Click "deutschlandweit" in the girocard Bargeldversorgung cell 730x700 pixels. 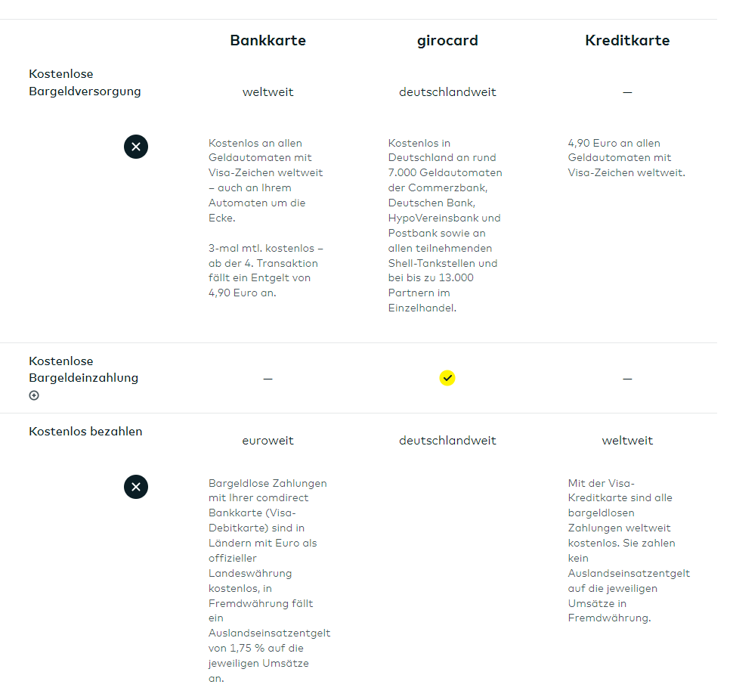[447, 92]
